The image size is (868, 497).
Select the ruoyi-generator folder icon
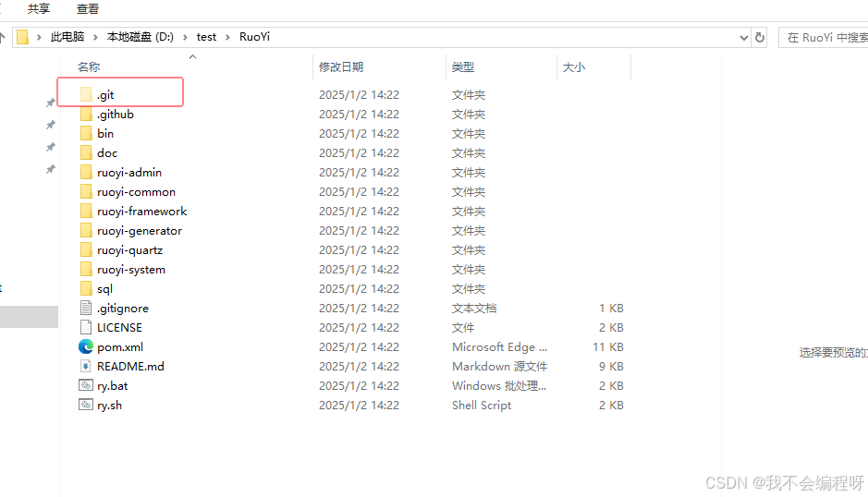86,230
